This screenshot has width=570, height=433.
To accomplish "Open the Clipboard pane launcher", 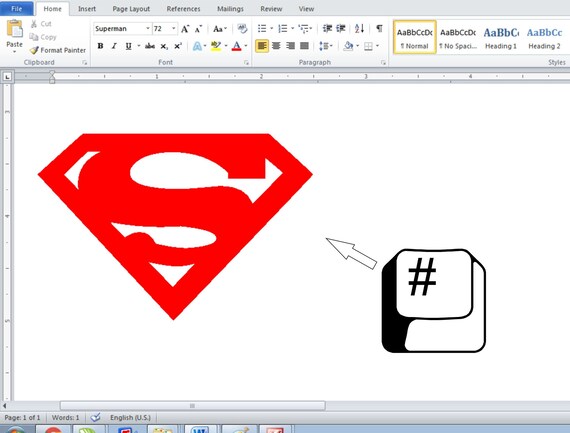I will tap(85, 63).
